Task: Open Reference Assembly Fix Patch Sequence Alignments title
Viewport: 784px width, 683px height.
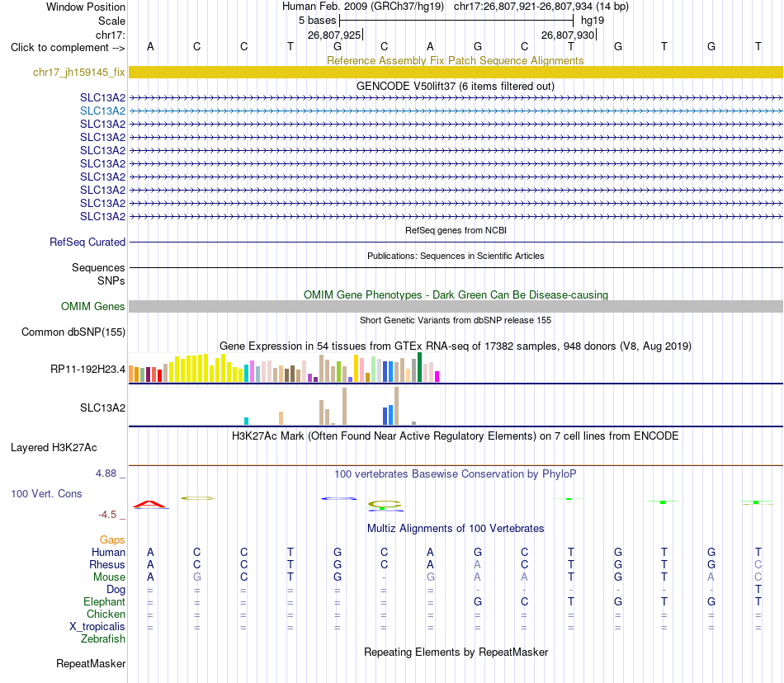Action: point(455,60)
